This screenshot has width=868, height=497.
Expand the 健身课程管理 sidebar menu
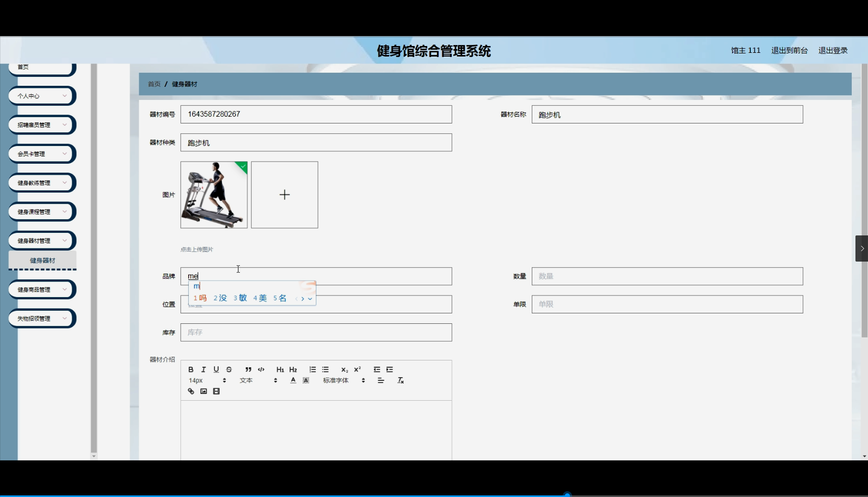point(42,212)
